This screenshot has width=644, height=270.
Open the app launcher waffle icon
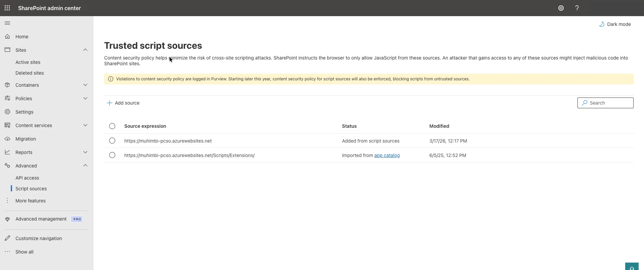tap(7, 8)
